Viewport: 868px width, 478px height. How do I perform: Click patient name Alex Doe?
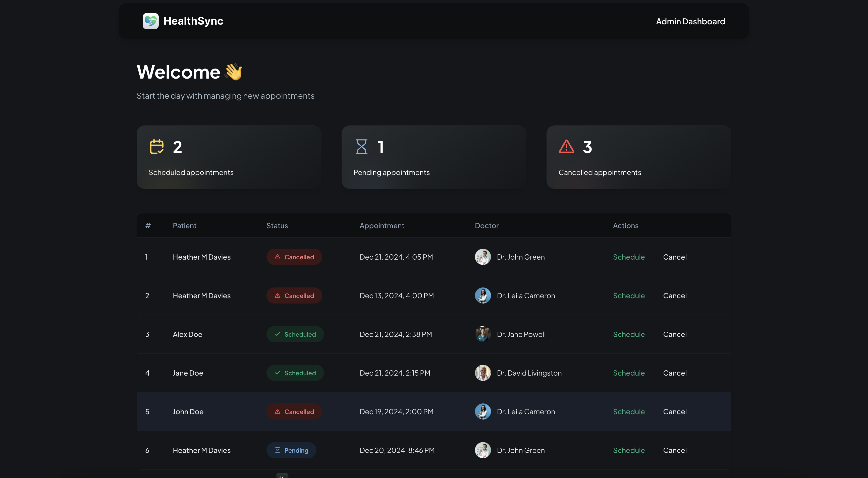click(x=187, y=334)
